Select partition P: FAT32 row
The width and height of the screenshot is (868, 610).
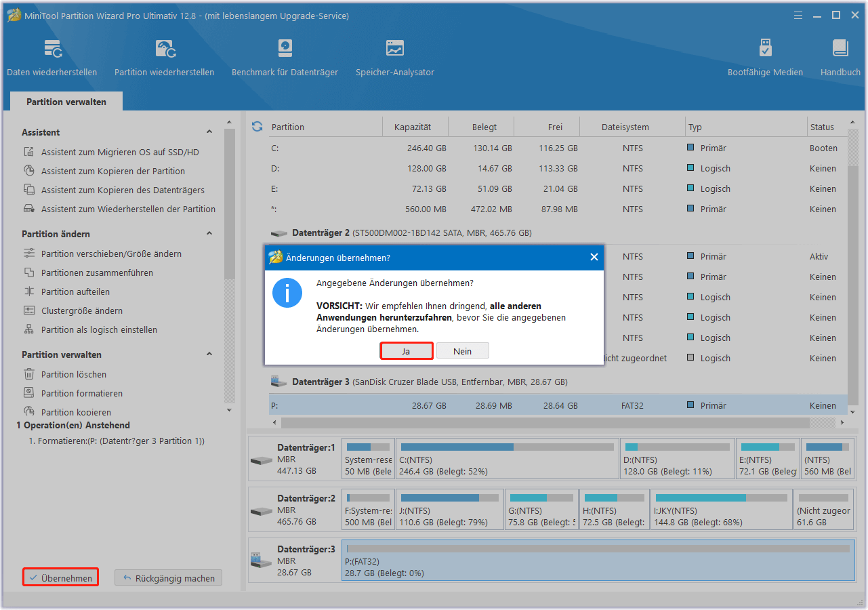pyautogui.click(x=558, y=405)
